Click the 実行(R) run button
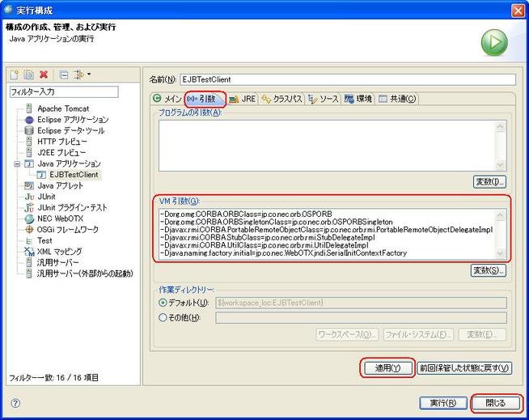This screenshot has height=420, width=529. (443, 403)
